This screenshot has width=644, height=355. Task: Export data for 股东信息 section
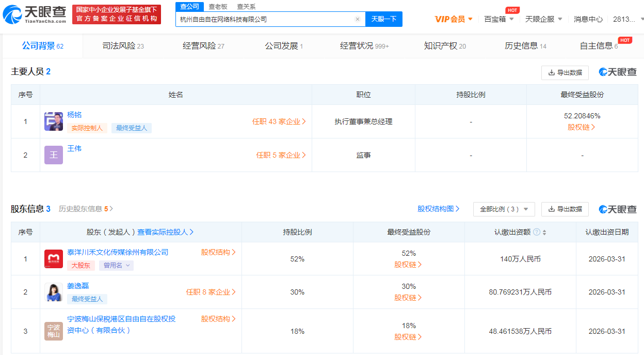565,209
